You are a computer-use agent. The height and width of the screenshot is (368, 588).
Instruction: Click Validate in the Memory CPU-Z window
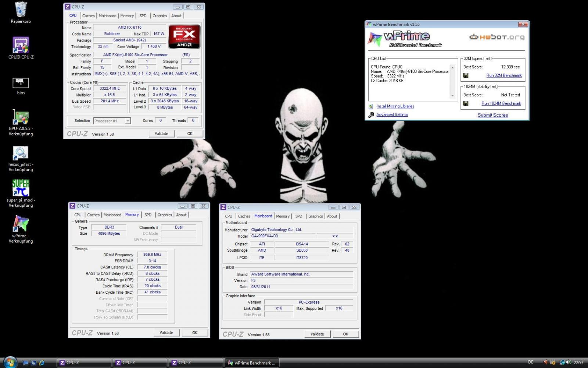click(x=166, y=333)
